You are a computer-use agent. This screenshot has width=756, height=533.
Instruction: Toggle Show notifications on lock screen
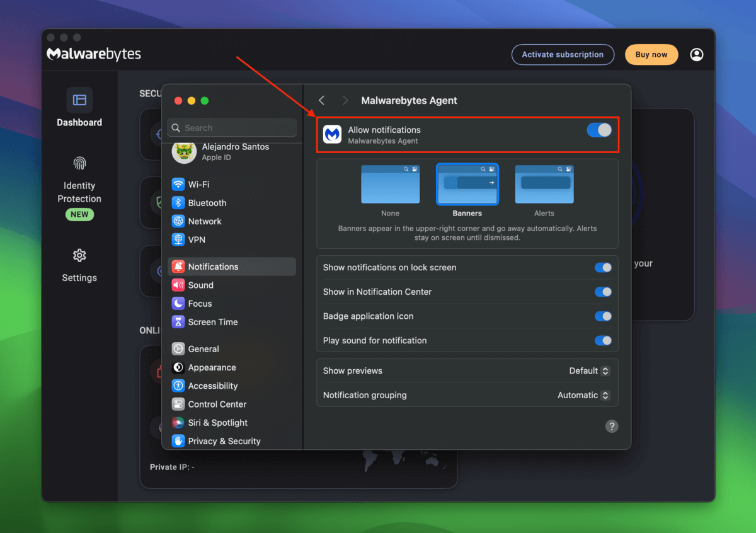(603, 268)
